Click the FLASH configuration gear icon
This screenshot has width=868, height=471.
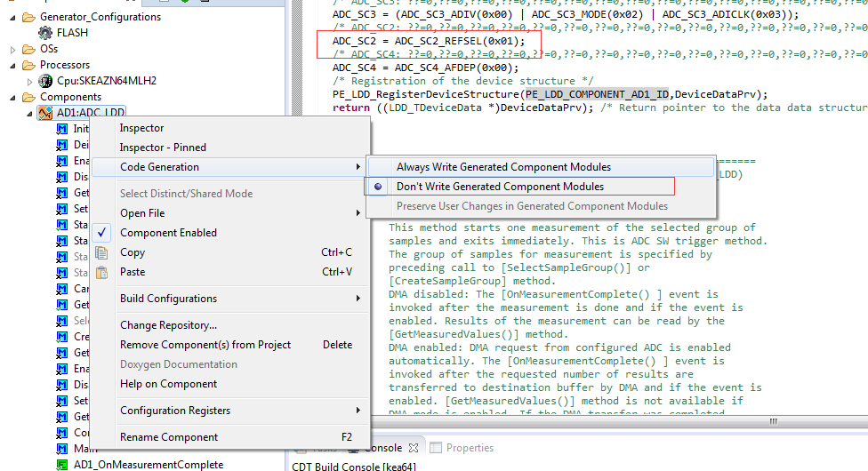click(44, 33)
